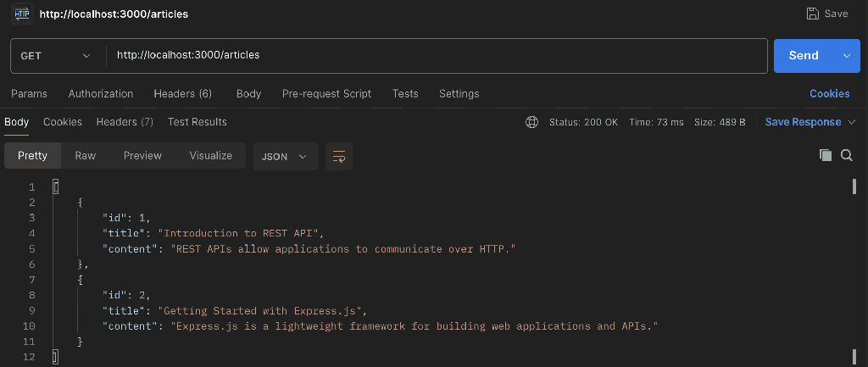
Task: Select the Pretty view mode
Action: 33,156
